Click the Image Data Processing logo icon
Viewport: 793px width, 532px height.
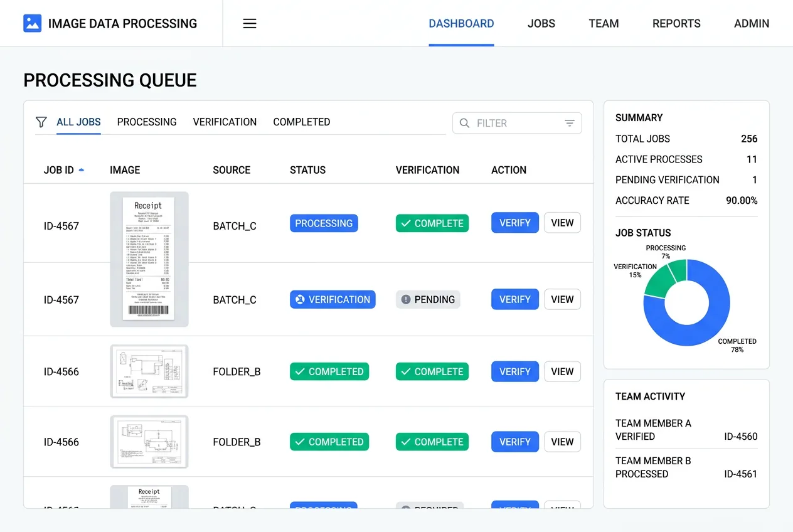pyautogui.click(x=33, y=23)
